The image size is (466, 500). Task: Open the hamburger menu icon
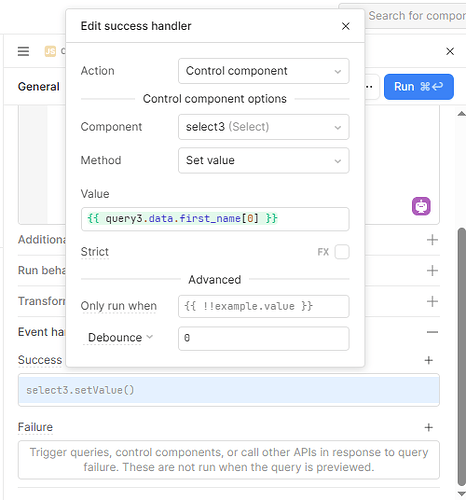23,51
